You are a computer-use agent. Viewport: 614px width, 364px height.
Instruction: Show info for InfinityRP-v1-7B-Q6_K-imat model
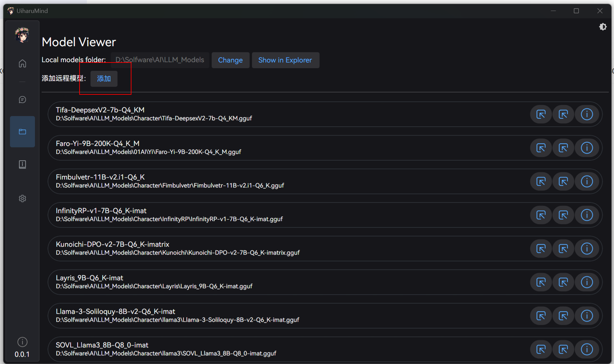[x=587, y=215]
